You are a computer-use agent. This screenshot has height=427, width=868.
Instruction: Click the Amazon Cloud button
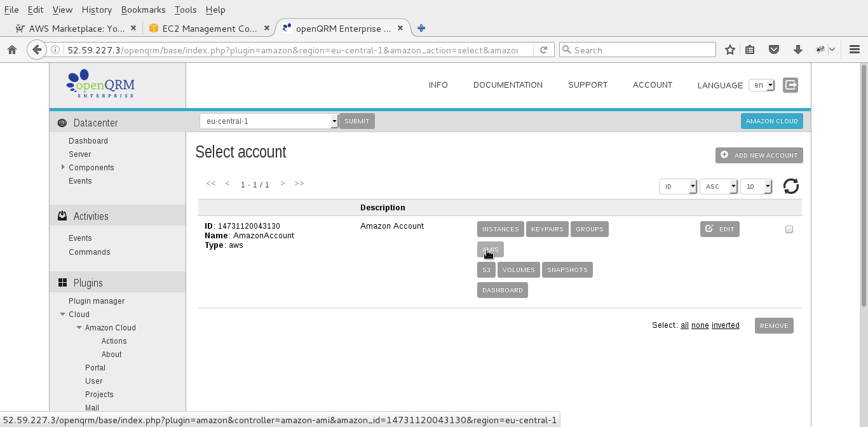pyautogui.click(x=772, y=121)
